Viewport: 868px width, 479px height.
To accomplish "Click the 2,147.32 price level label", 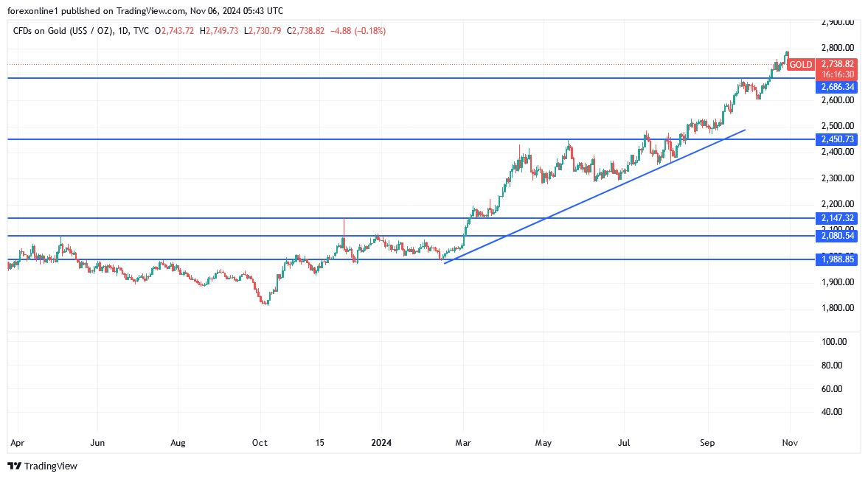I will [x=837, y=218].
